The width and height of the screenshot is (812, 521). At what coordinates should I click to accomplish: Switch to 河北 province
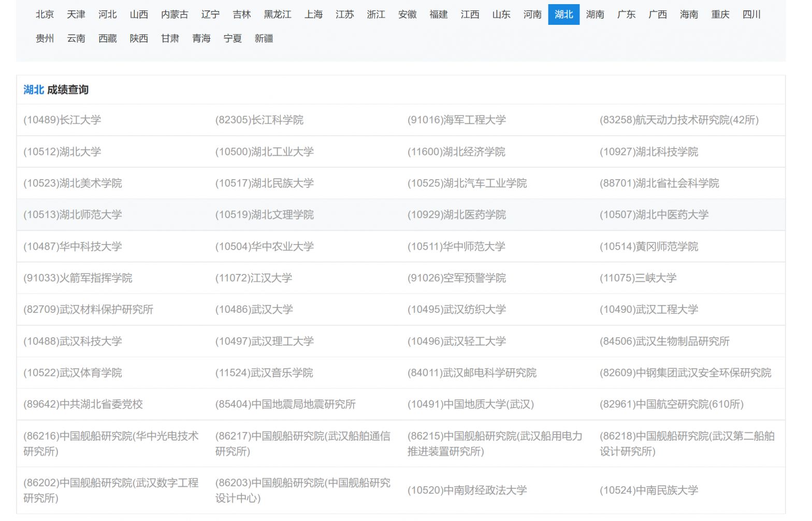tap(107, 15)
